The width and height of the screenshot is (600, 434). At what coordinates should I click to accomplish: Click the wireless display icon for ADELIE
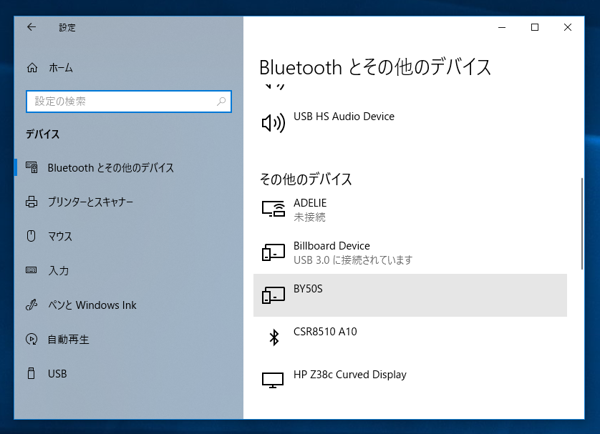(273, 209)
